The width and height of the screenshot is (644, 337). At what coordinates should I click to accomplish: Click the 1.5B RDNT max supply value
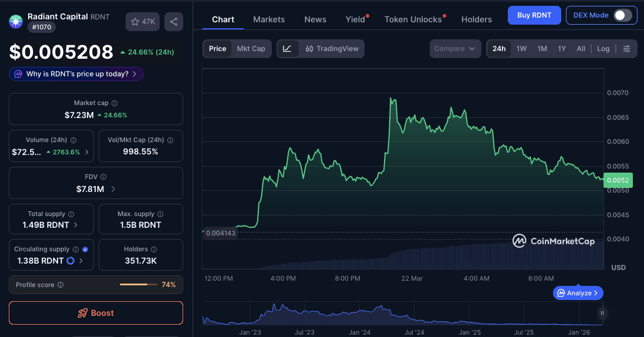(140, 225)
